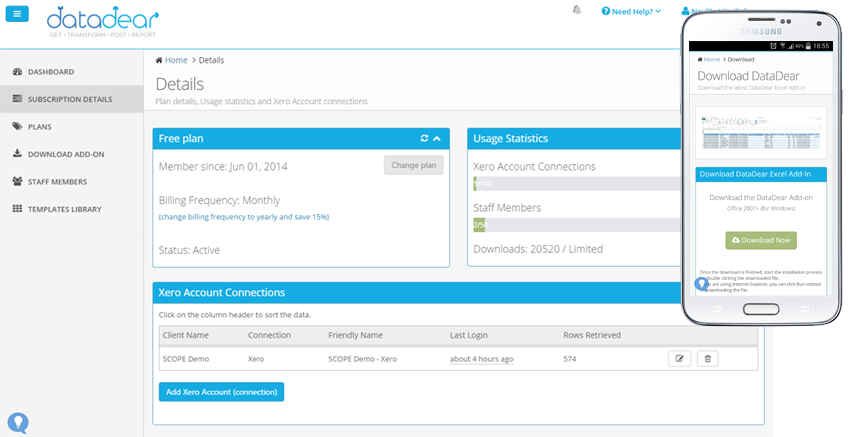Click the chat bubble on the phone screen
Viewport: 850px width, 437px height.
click(x=701, y=284)
